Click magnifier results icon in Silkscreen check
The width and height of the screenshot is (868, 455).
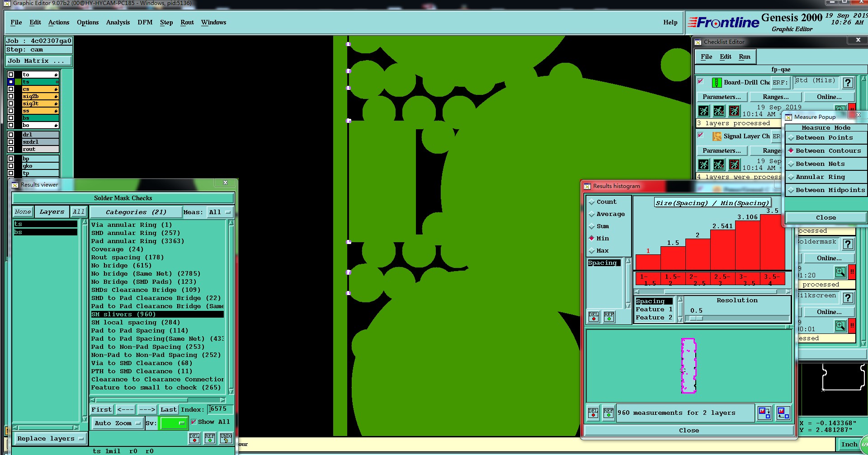click(x=840, y=326)
